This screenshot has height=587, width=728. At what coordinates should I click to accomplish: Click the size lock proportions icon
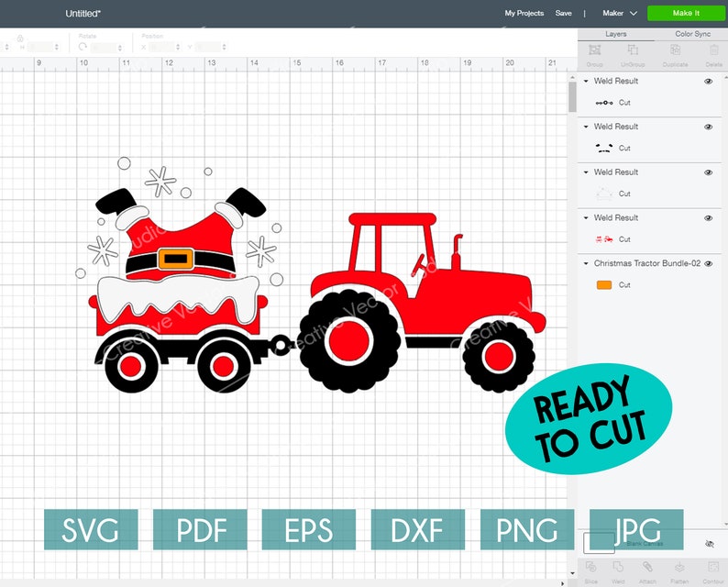point(20,39)
